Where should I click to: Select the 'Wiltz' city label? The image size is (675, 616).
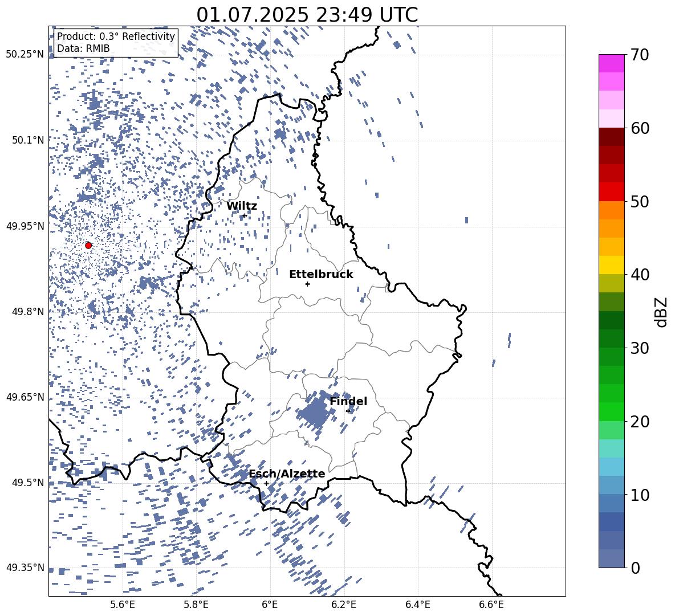242,206
